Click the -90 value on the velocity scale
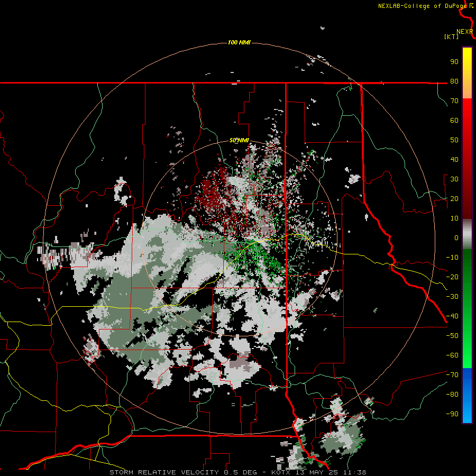This screenshot has height=476, width=476. pyautogui.click(x=452, y=414)
